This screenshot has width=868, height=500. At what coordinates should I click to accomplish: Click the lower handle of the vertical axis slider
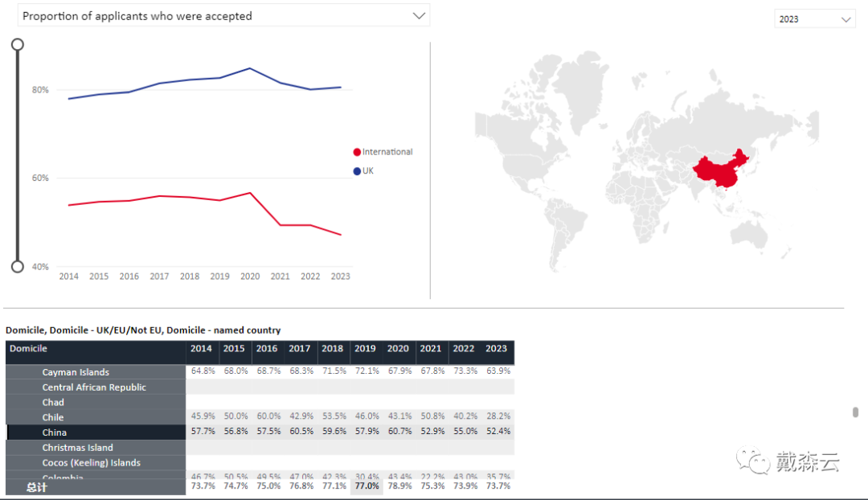tap(18, 267)
